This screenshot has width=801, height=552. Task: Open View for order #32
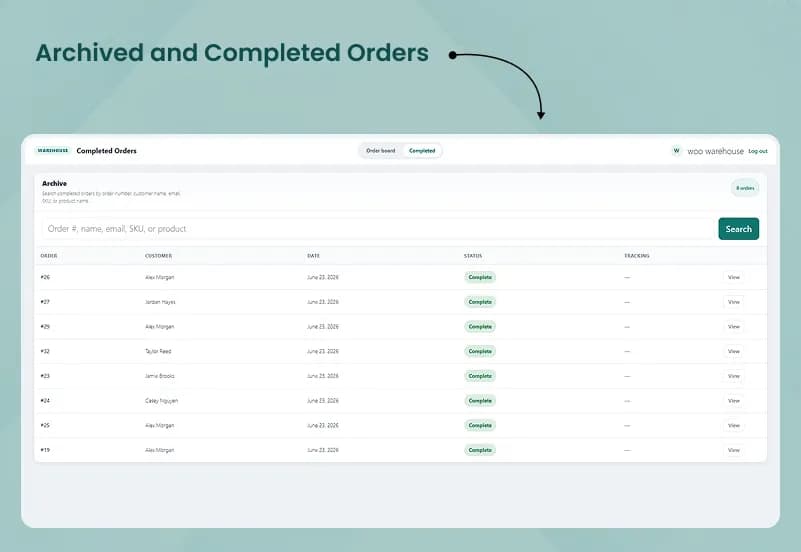point(734,351)
